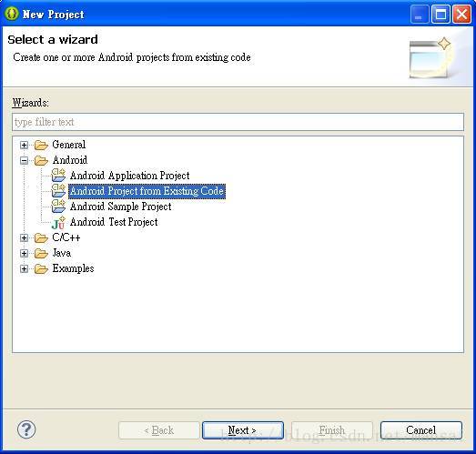Click the Android Application Project wizard icon

coord(58,176)
